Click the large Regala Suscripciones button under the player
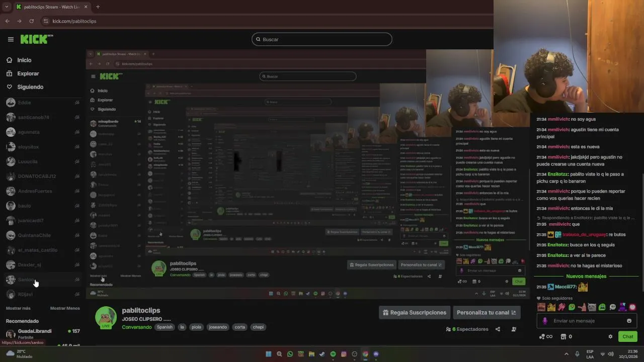This screenshot has height=362, width=644. coord(415,312)
